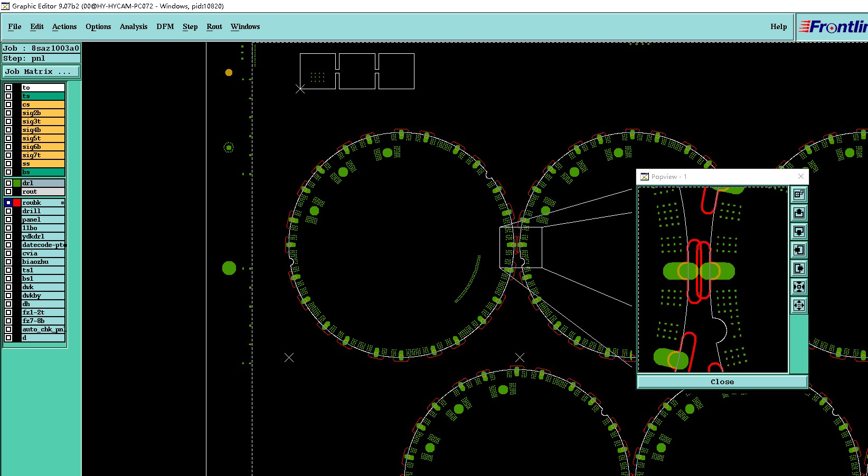Select the fz7-8b layer name
868x476 pixels.
coord(43,321)
